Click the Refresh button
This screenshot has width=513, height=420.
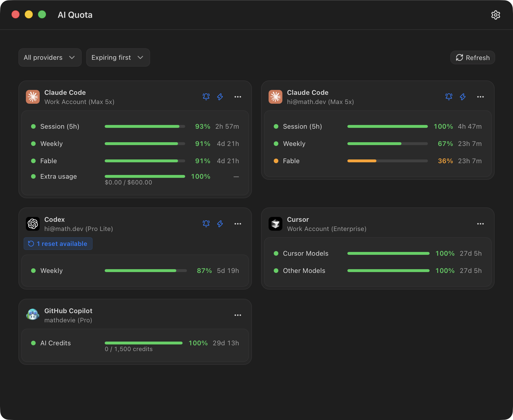click(x=472, y=57)
